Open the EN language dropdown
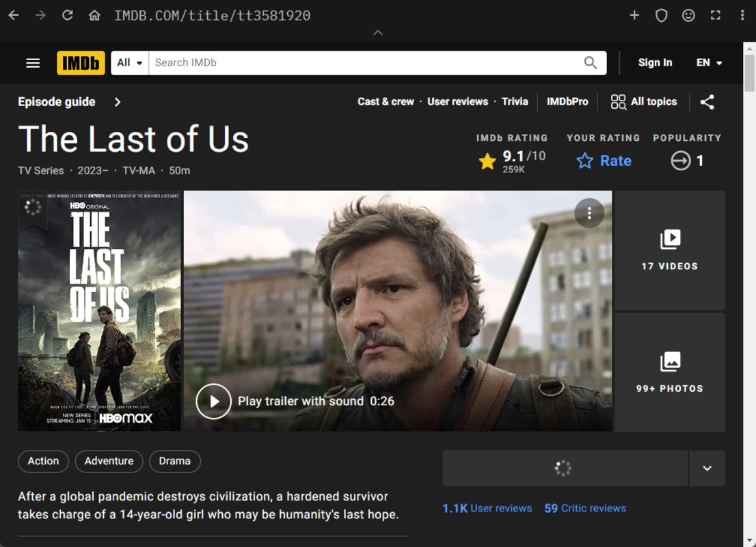756x547 pixels. click(x=709, y=63)
